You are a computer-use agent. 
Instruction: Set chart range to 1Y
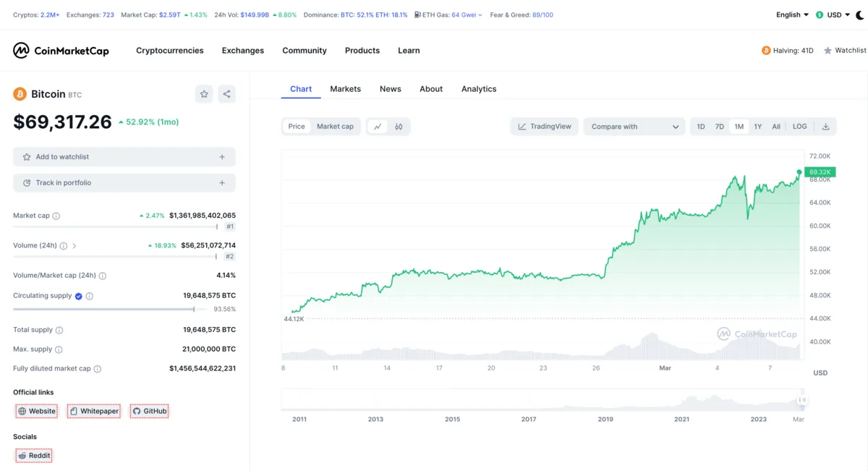757,127
